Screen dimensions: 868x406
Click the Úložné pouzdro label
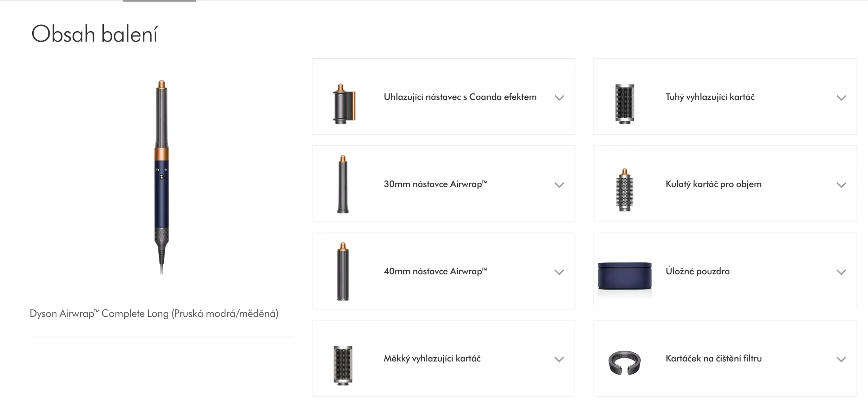[697, 271]
